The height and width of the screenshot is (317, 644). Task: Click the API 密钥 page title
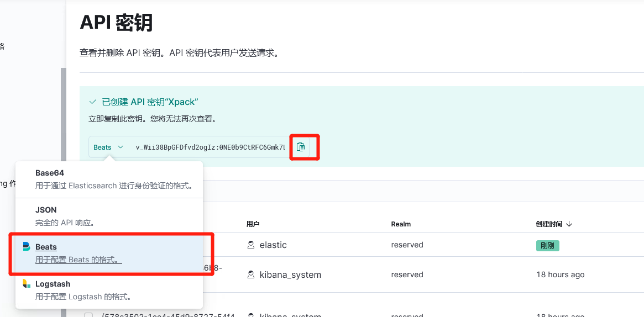point(116,23)
